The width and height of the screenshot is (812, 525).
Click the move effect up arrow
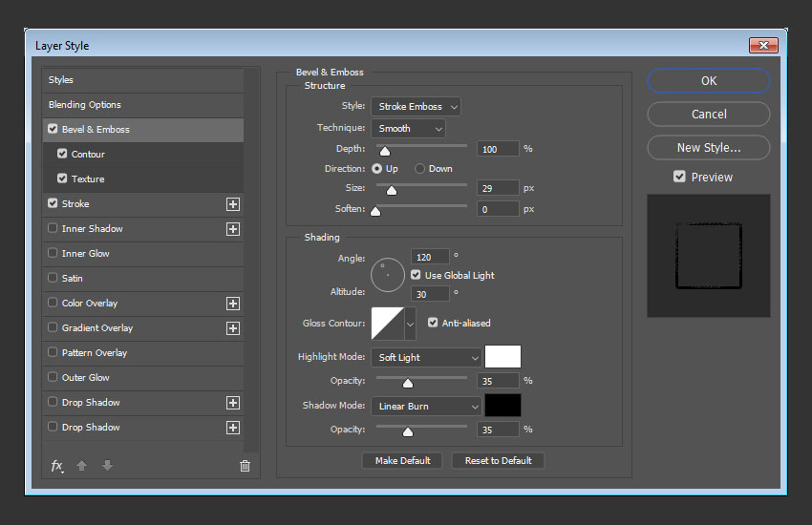(x=82, y=466)
